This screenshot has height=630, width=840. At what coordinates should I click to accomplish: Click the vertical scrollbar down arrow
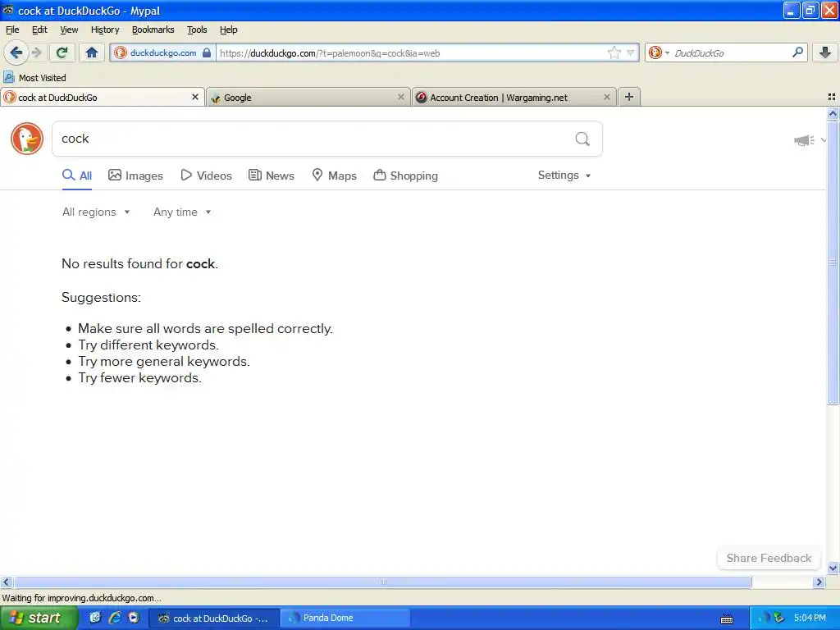pyautogui.click(x=833, y=568)
